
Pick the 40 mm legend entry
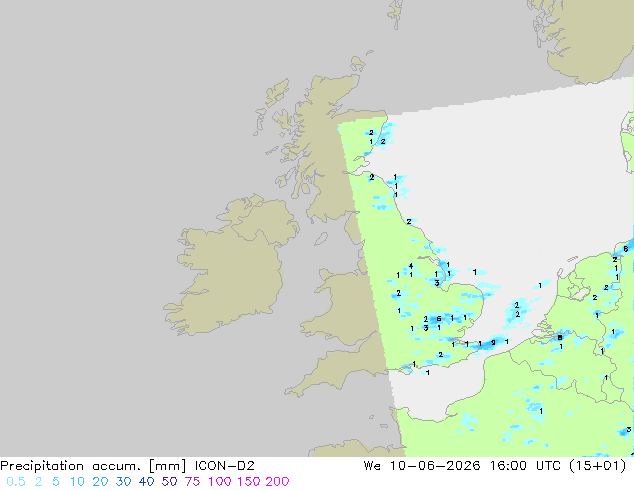[x=146, y=482]
